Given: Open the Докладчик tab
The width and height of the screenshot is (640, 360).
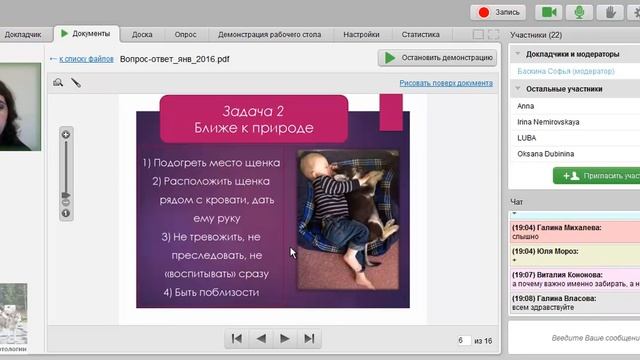Looking at the screenshot, I should tap(23, 35).
